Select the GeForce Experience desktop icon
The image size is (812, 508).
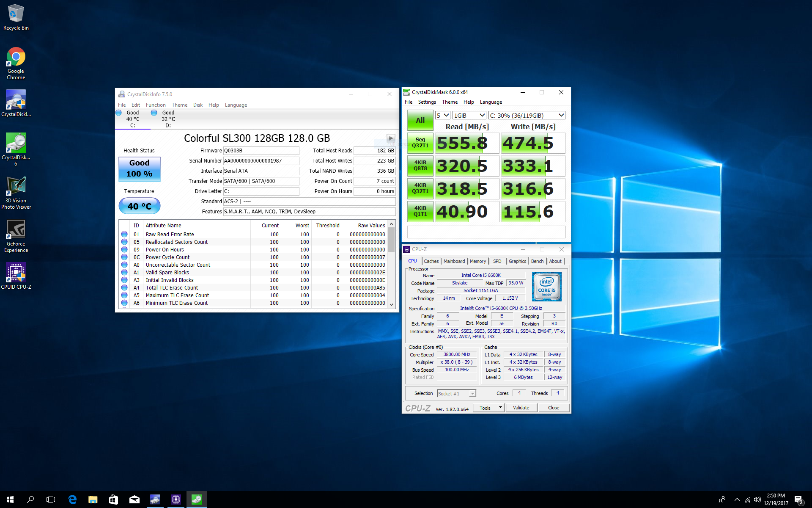tap(16, 236)
